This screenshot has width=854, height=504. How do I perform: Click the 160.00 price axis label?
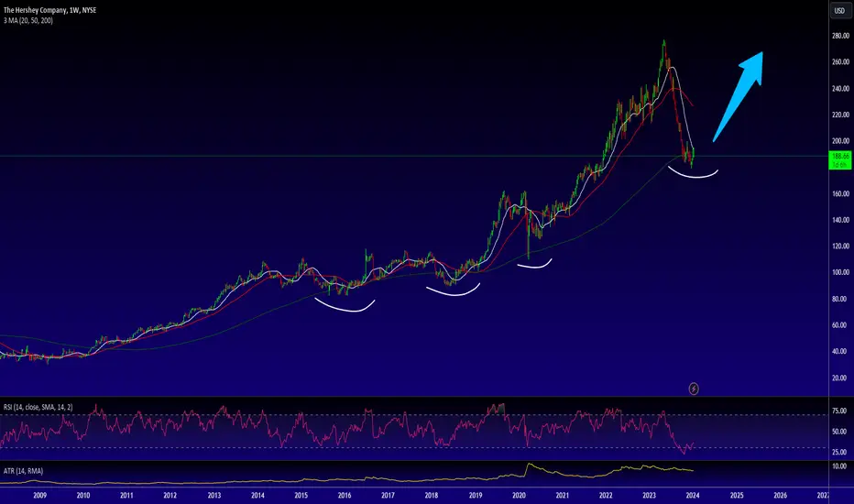[840, 194]
